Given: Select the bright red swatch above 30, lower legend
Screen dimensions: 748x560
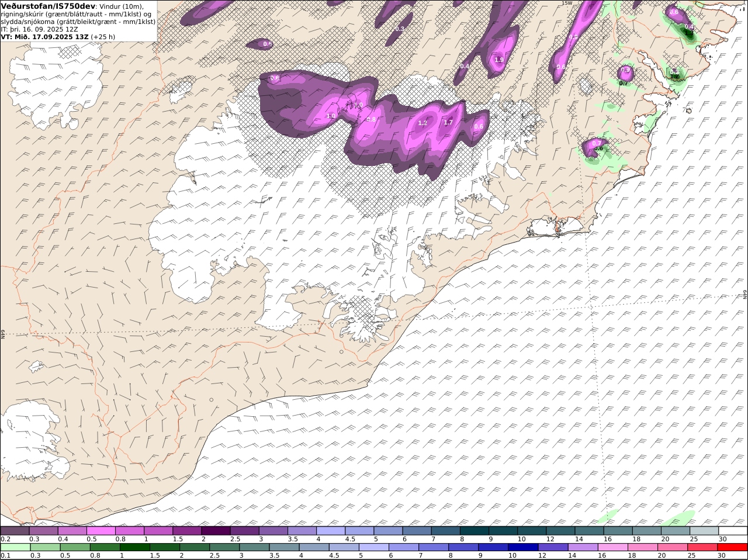Looking at the screenshot, I should [732, 548].
